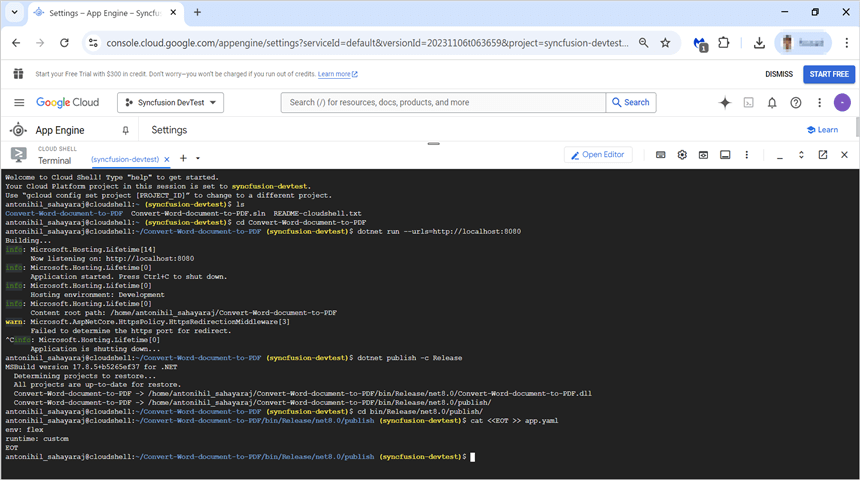Image resolution: width=860 pixels, height=480 pixels.
Task: Click the Learn more link in trial banner
Action: pos(336,74)
